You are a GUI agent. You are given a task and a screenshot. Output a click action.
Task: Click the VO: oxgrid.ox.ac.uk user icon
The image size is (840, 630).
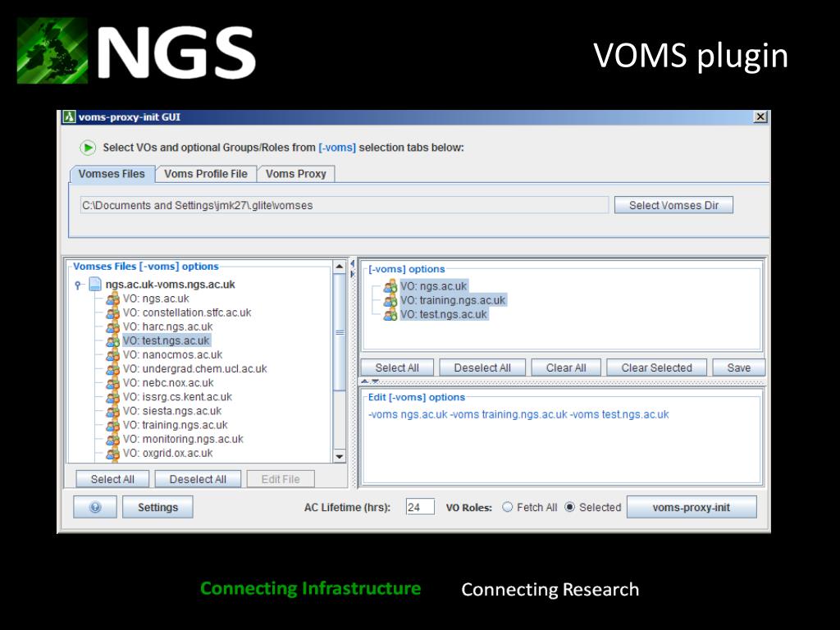click(112, 453)
